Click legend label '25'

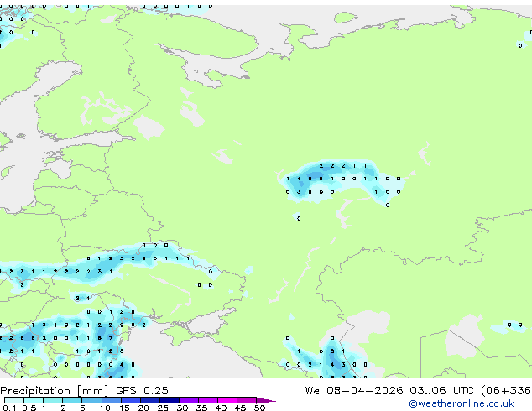point(163,408)
